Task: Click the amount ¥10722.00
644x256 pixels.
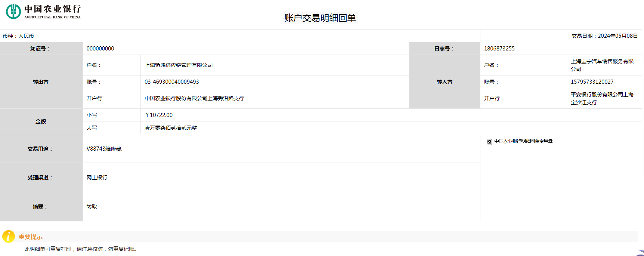Action: [x=159, y=115]
